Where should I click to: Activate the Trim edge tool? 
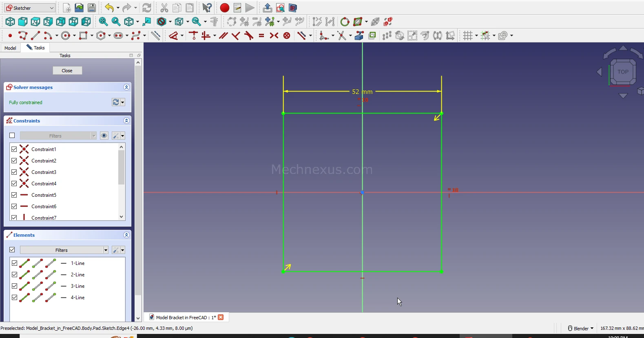(342, 36)
